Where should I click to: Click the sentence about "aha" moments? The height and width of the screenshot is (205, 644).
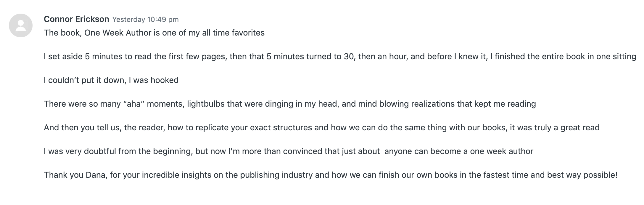click(290, 104)
